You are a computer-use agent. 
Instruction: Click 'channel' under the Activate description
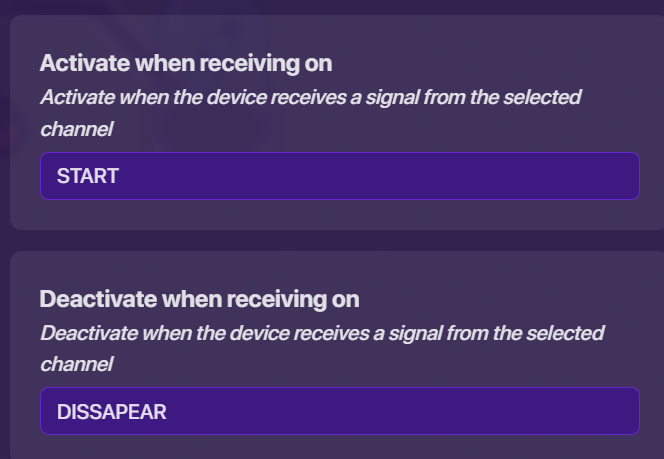point(75,130)
